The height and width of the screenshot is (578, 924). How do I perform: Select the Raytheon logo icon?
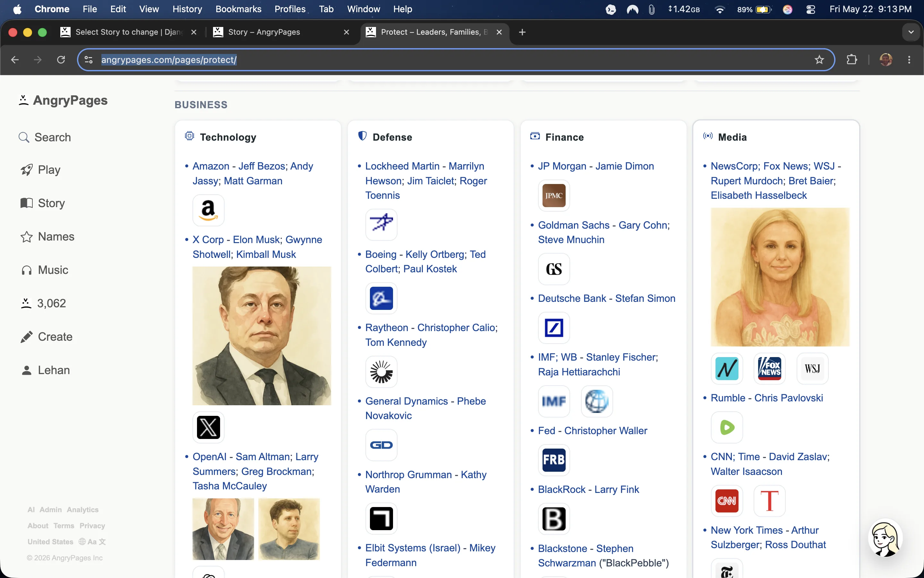381,372
